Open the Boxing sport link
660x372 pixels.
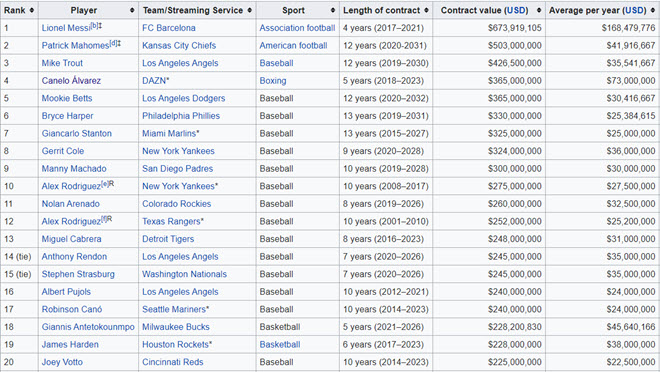[273, 81]
